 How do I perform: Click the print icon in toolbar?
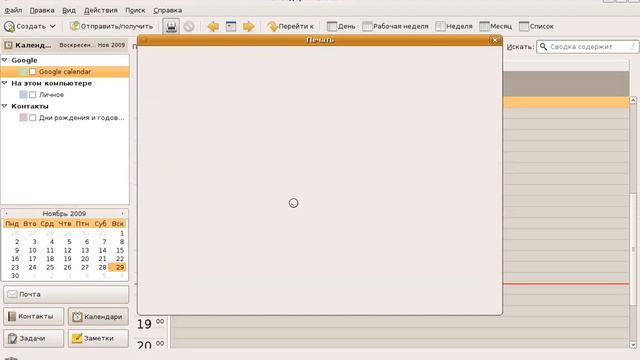(x=171, y=27)
